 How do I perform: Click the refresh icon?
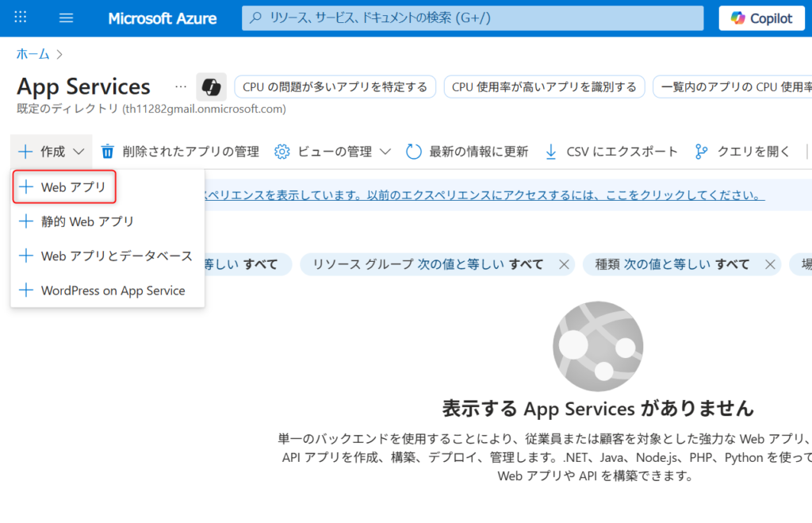click(414, 152)
